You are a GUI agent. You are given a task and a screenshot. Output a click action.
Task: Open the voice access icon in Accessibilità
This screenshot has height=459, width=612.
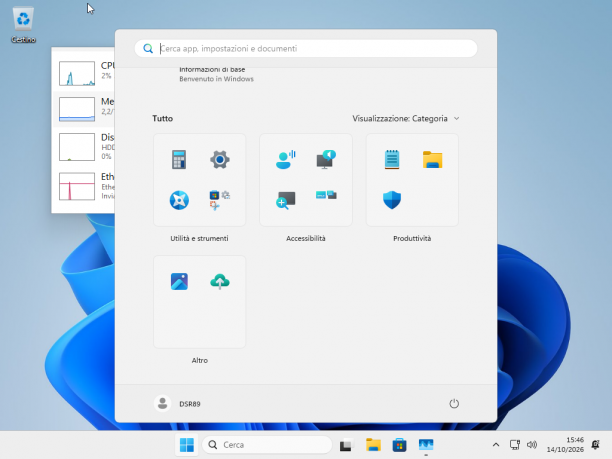click(x=286, y=159)
